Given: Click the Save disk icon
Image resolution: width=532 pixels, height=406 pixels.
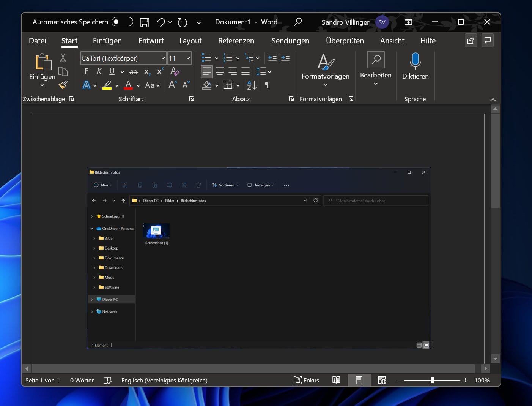Looking at the screenshot, I should click(x=144, y=22).
